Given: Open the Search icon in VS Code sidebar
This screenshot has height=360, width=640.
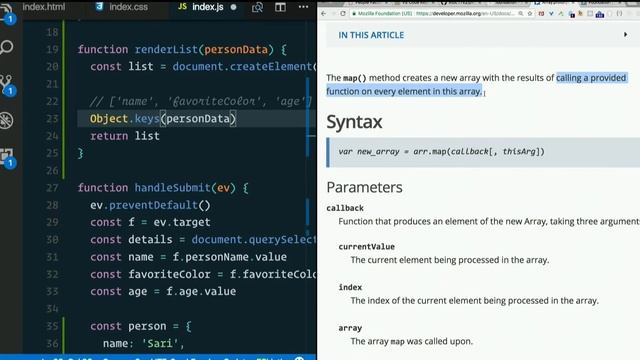Looking at the screenshot, I should click(x=7, y=47).
